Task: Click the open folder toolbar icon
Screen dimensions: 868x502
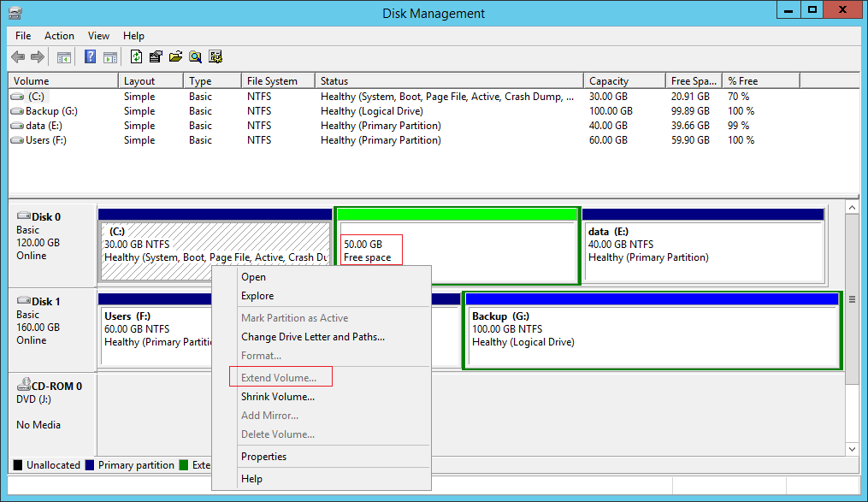Action: click(175, 56)
